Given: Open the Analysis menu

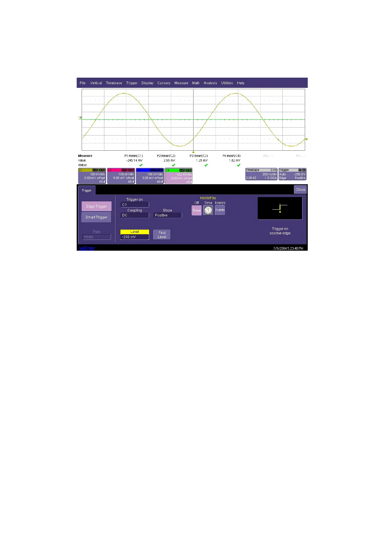Looking at the screenshot, I should pyautogui.click(x=210, y=83).
